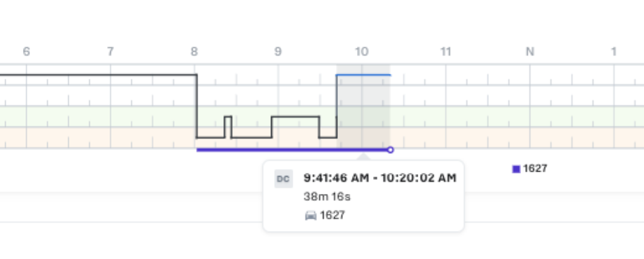The width and height of the screenshot is (644, 259).
Task: Click the 38m 16s duration text
Action: pyautogui.click(x=327, y=197)
